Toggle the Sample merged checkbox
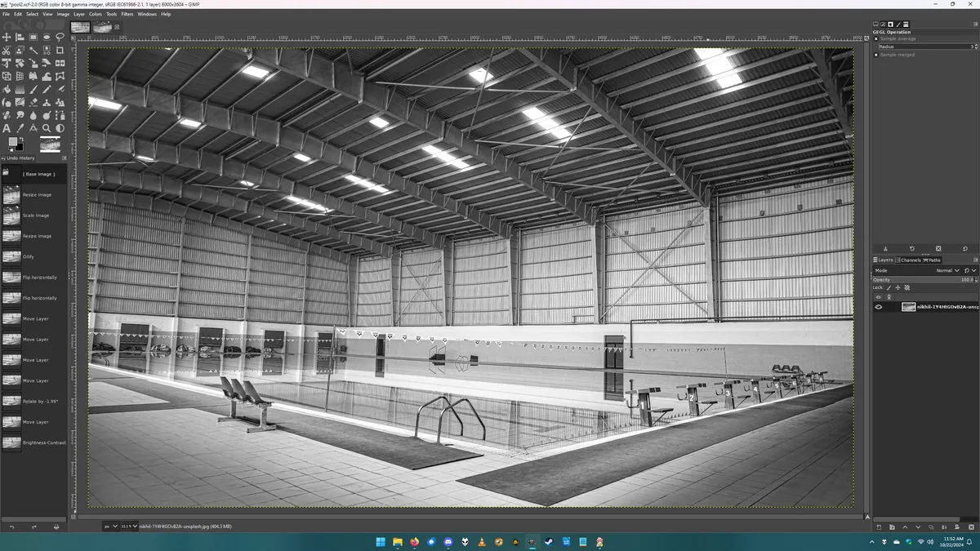 (x=876, y=55)
